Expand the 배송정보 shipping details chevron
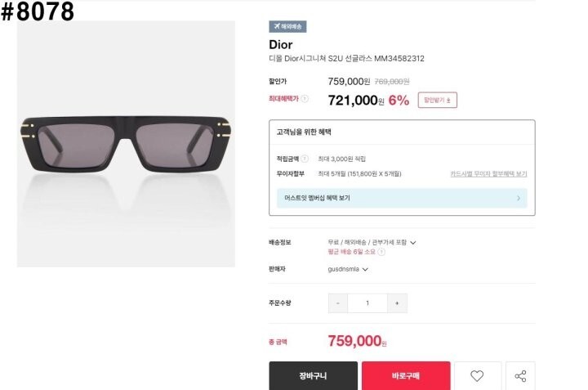588x390 pixels. pyautogui.click(x=413, y=243)
